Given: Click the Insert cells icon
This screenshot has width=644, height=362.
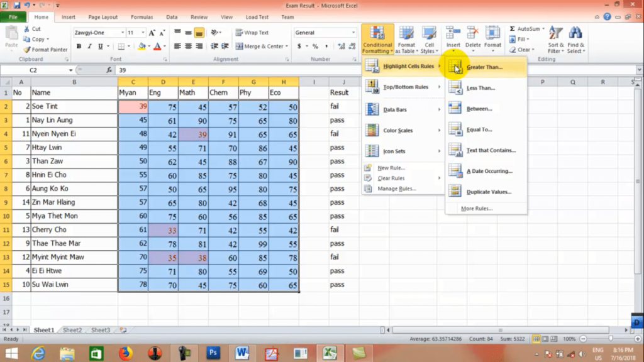Looking at the screenshot, I should (x=453, y=34).
